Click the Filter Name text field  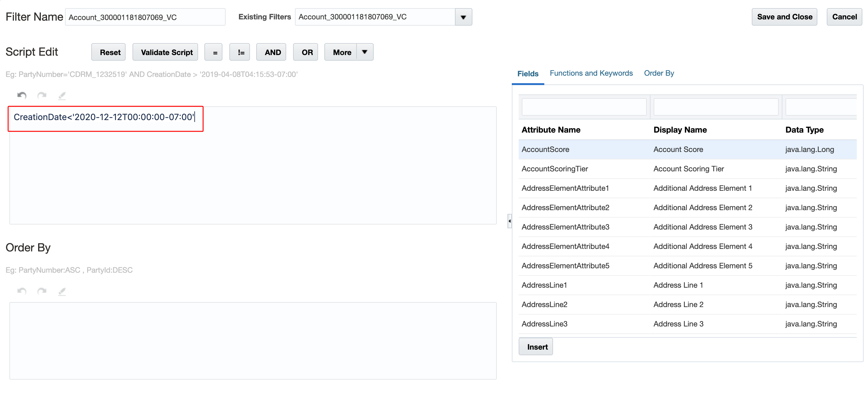pyautogui.click(x=145, y=17)
